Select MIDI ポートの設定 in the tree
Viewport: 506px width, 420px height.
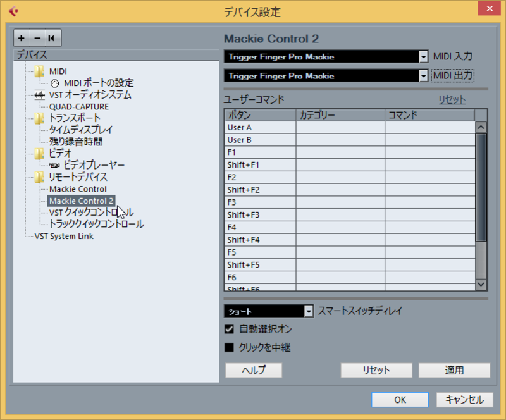(99, 83)
